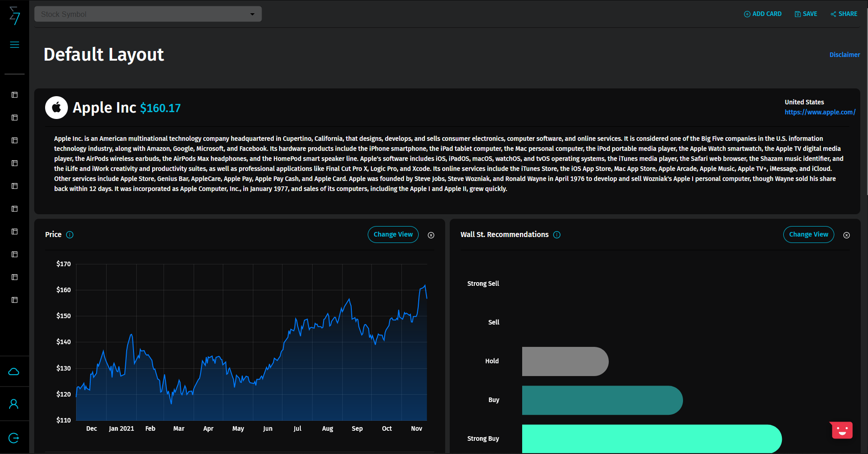Visit the https://www.apple.com/ link

pos(819,112)
